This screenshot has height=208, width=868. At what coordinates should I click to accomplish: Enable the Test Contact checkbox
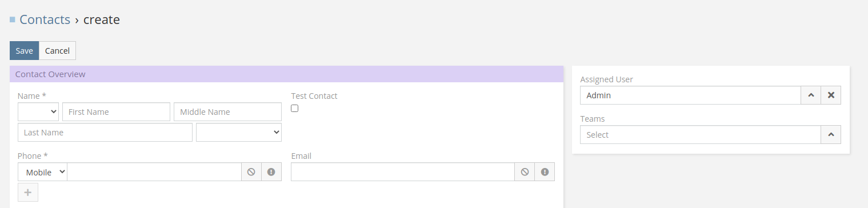click(x=295, y=109)
